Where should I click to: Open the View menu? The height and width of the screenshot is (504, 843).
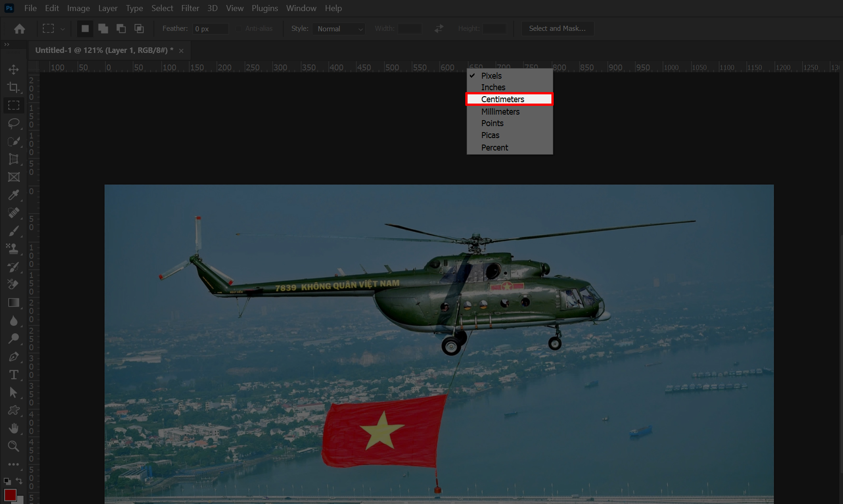234,8
